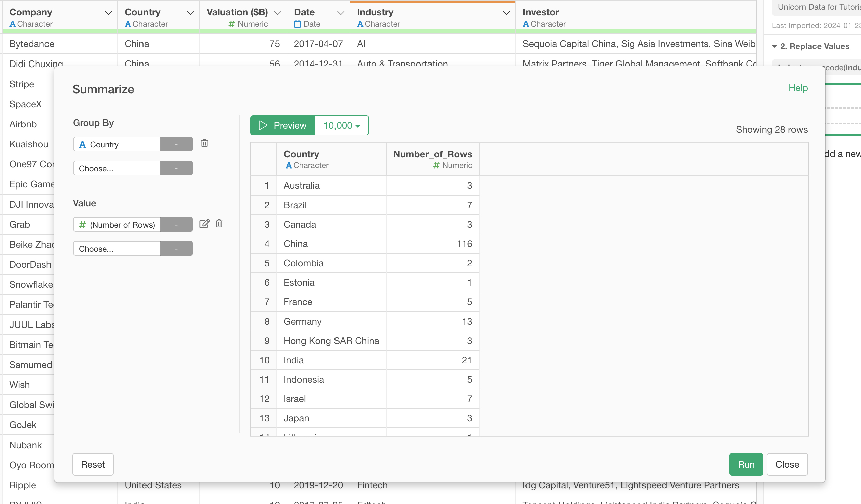
Task: Open the Industry column menu chevron
Action: pos(506,13)
